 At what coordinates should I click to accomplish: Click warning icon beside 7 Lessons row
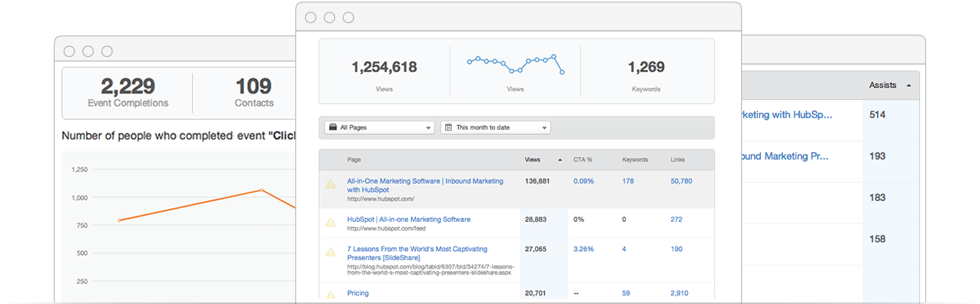click(331, 252)
